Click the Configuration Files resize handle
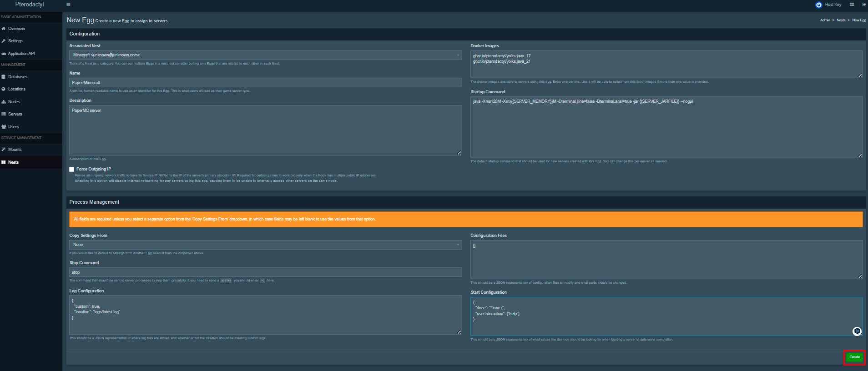The image size is (868, 371). pyautogui.click(x=860, y=276)
